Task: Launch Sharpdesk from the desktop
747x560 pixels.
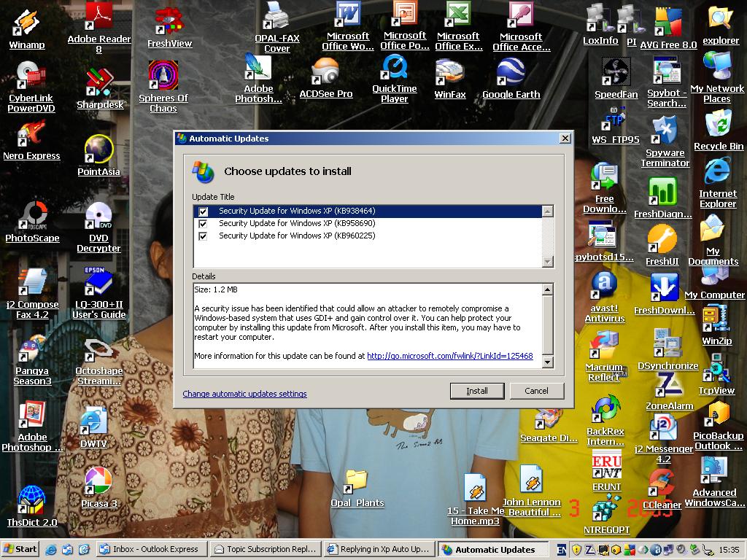Action: [100, 89]
